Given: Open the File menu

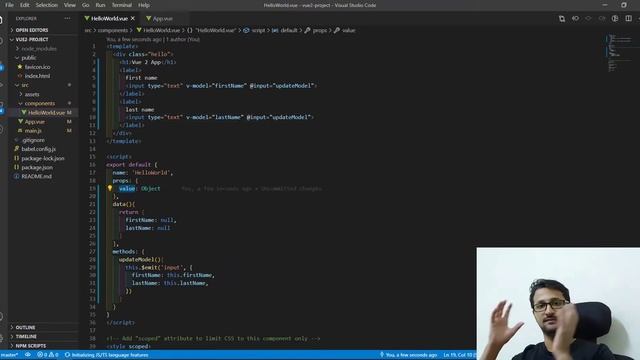Looking at the screenshot, I should click(x=9, y=5).
